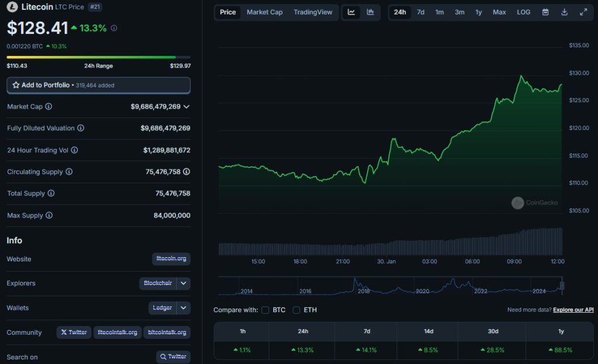Viewport: 598px width, 364px height.
Task: Select the line chart icon
Action: pos(350,12)
